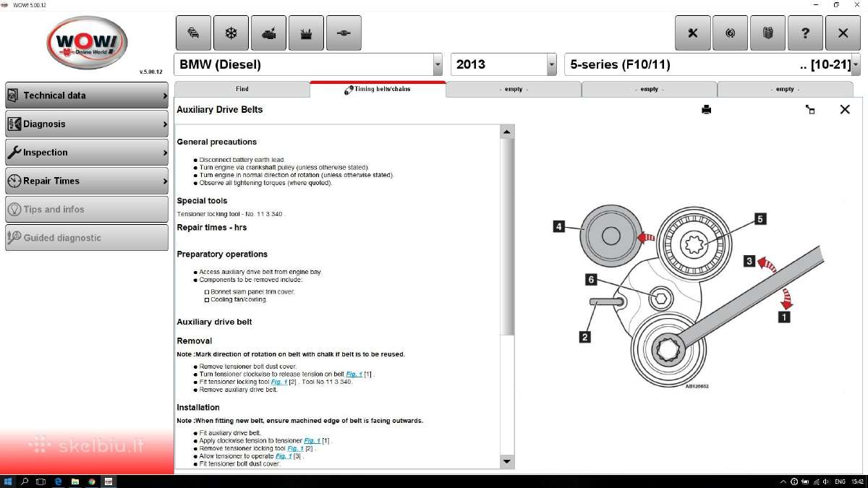Click the document scrollbar down arrow
The image size is (868, 488).
click(507, 461)
